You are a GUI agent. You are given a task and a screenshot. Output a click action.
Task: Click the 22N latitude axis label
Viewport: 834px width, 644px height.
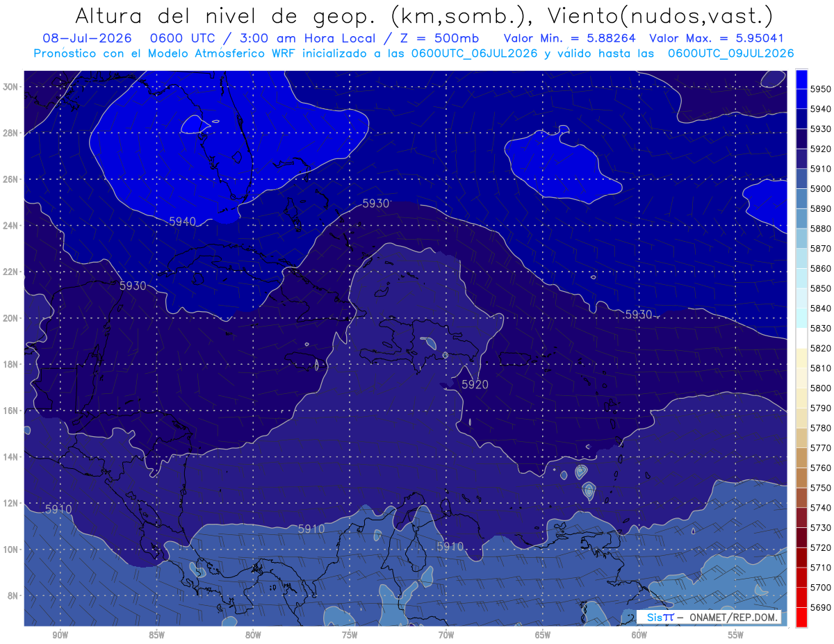click(x=10, y=272)
